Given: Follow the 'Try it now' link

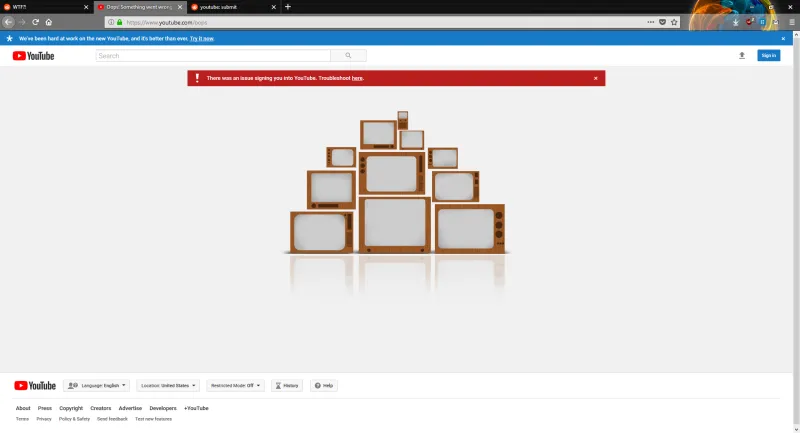Looking at the screenshot, I should [204, 39].
